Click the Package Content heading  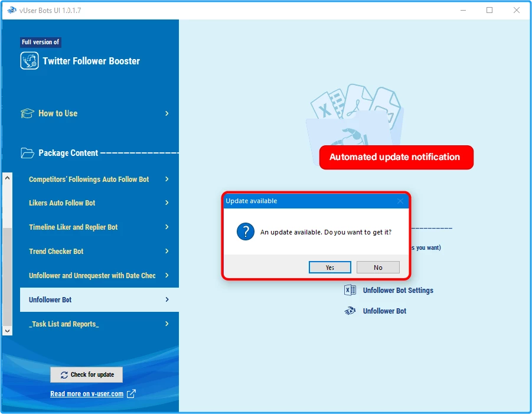[x=68, y=153]
